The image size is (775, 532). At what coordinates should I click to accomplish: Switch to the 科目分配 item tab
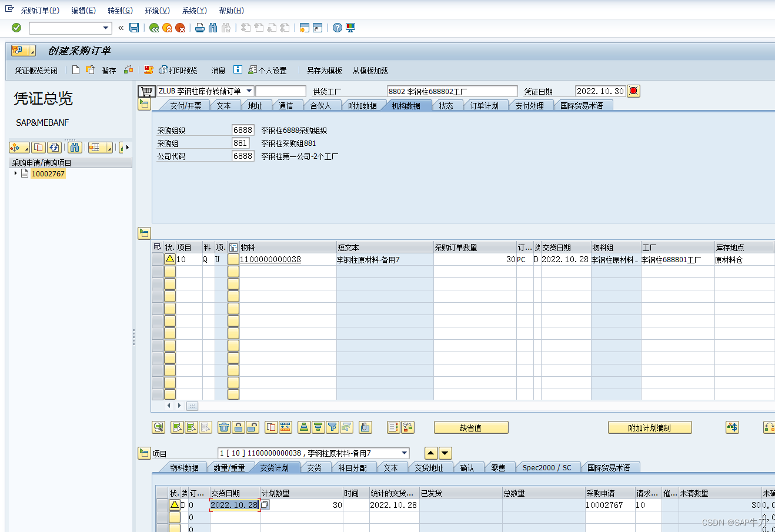[353, 468]
